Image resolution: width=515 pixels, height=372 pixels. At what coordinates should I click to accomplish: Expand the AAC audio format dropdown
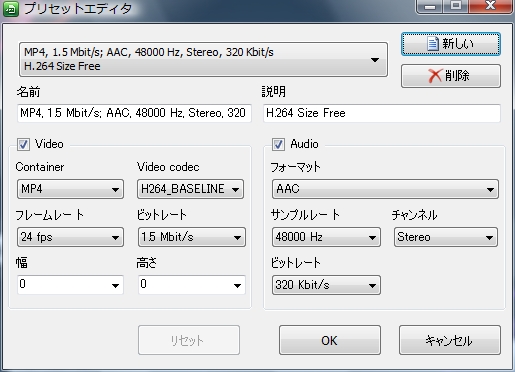[385, 189]
